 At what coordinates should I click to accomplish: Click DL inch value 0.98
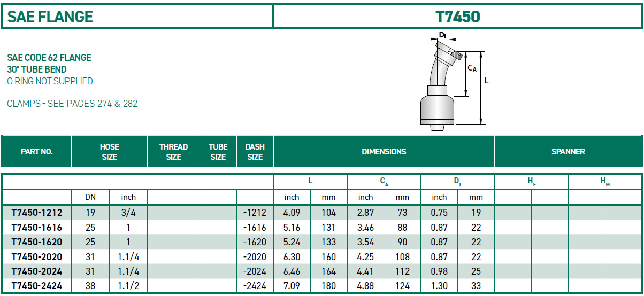pos(439,271)
